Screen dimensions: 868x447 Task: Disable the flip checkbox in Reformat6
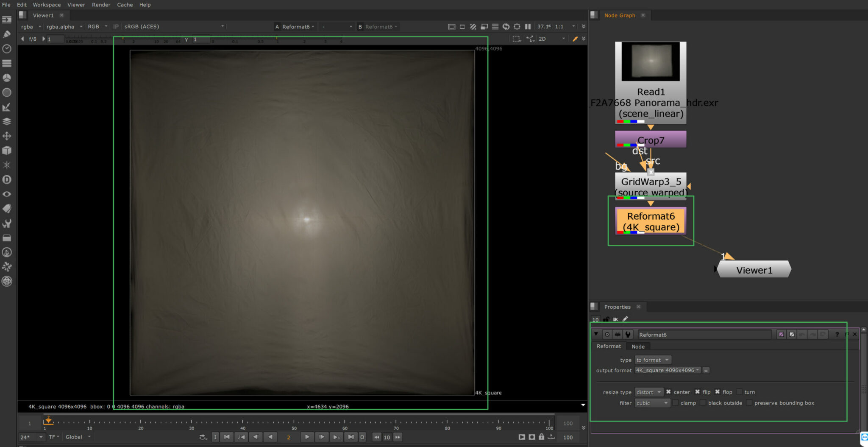(698, 391)
